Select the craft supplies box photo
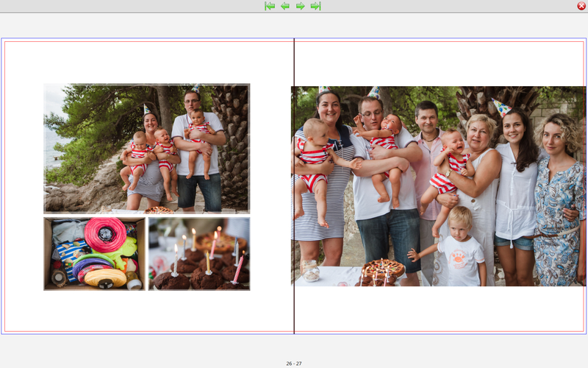The width and height of the screenshot is (588, 368). click(94, 253)
